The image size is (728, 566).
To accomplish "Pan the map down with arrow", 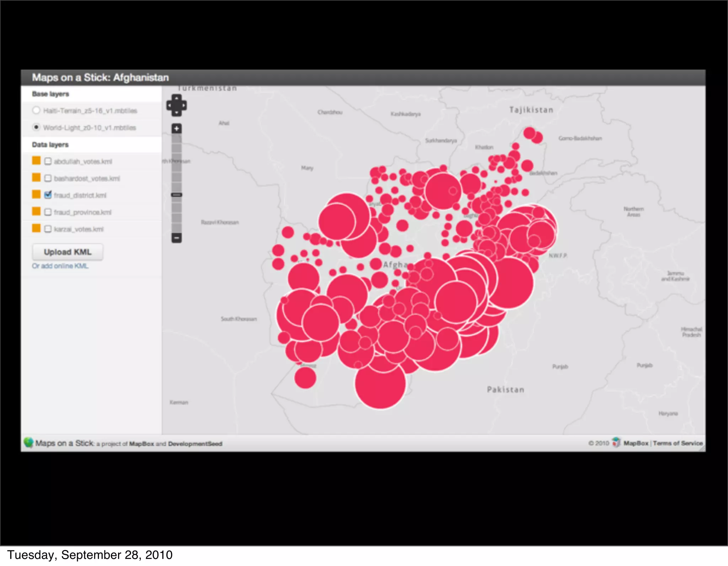I will pos(177,113).
